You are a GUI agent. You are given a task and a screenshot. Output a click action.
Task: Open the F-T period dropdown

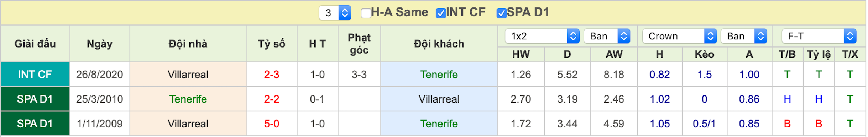tap(819, 36)
